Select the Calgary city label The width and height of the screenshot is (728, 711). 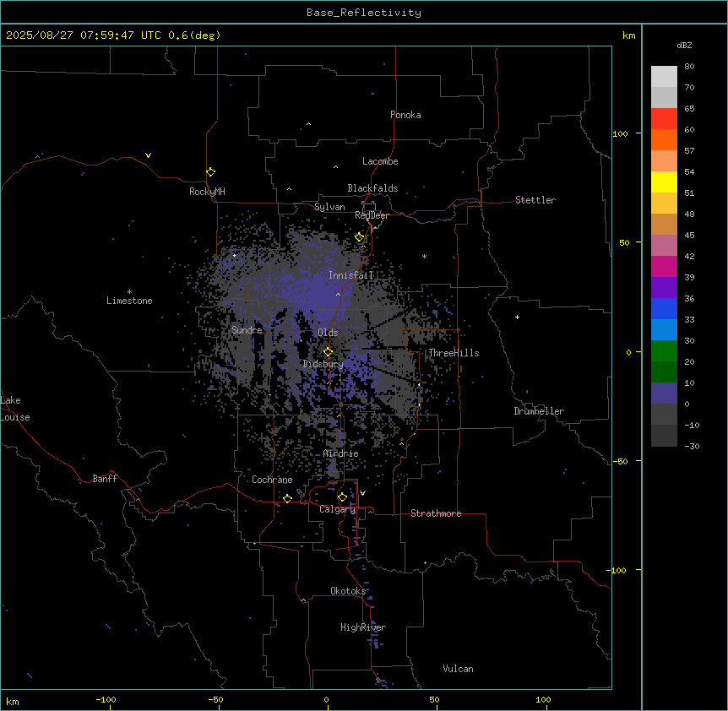tap(338, 509)
